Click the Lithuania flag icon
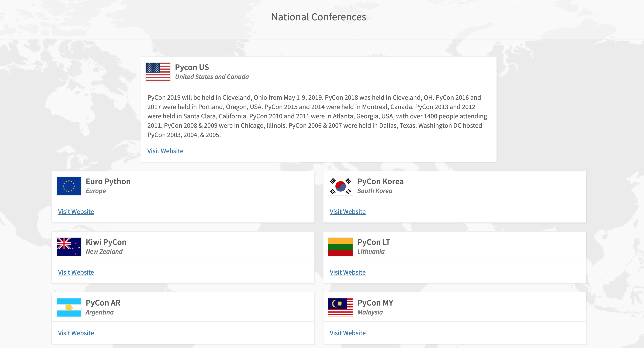This screenshot has width=644, height=348. point(340,247)
